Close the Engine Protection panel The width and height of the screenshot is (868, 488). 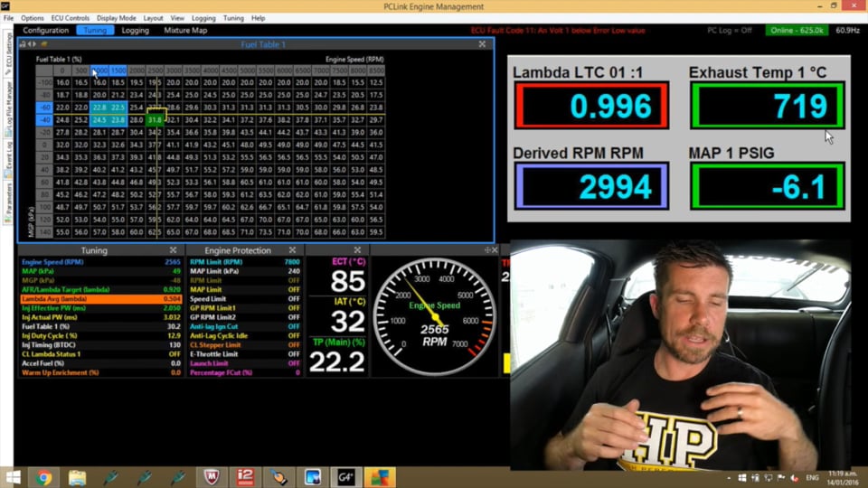(x=292, y=250)
